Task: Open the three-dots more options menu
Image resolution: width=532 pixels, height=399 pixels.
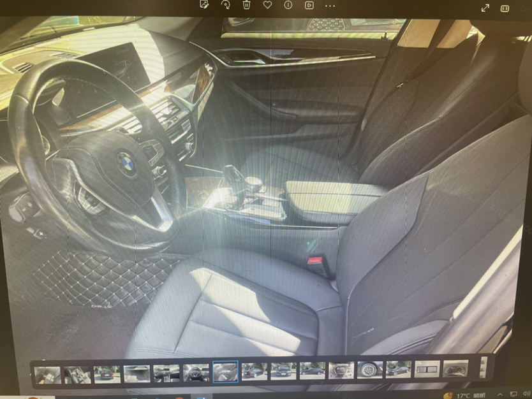Action: pyautogui.click(x=330, y=6)
